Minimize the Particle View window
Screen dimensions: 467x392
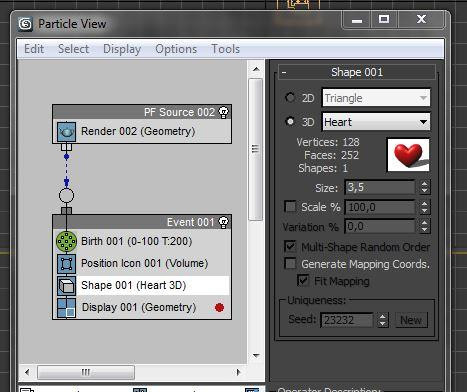(x=357, y=20)
